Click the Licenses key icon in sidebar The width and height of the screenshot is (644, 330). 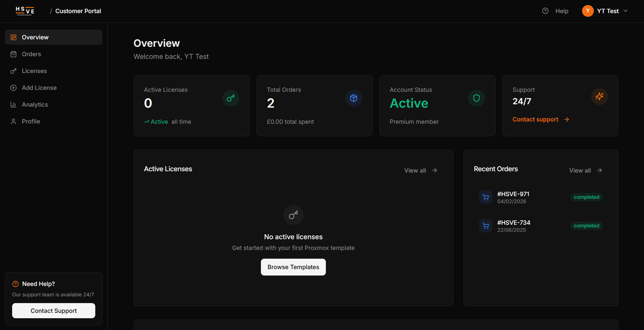click(x=13, y=71)
